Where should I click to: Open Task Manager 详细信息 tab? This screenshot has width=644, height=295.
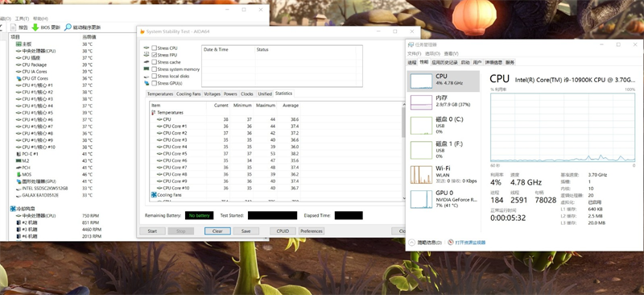point(493,63)
